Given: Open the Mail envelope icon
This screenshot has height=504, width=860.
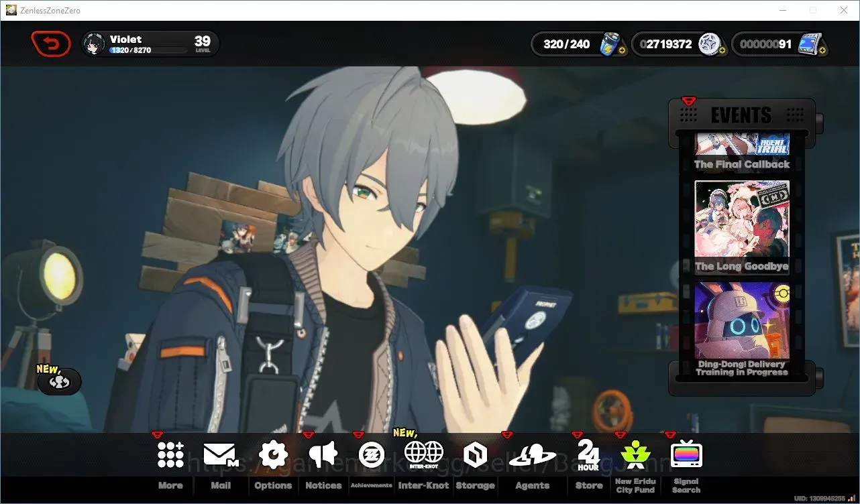Looking at the screenshot, I should coord(221,455).
